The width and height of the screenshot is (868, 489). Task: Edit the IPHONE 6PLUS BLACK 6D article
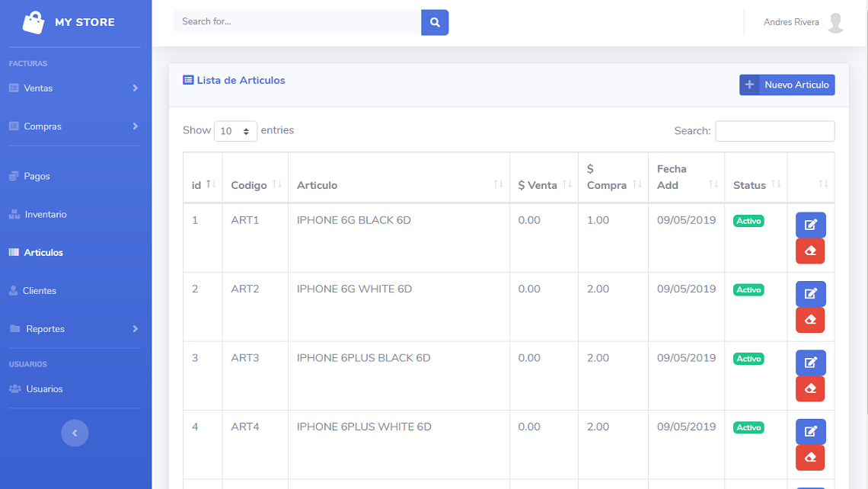click(810, 363)
